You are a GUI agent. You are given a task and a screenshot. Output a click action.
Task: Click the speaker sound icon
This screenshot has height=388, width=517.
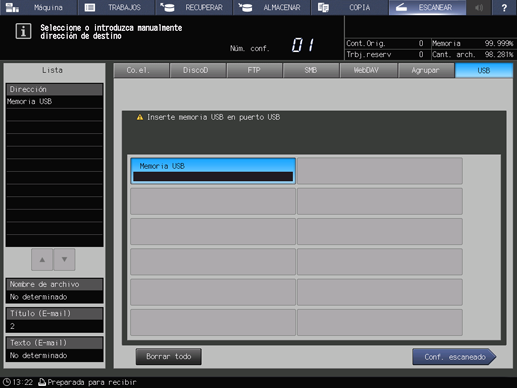tap(479, 7)
